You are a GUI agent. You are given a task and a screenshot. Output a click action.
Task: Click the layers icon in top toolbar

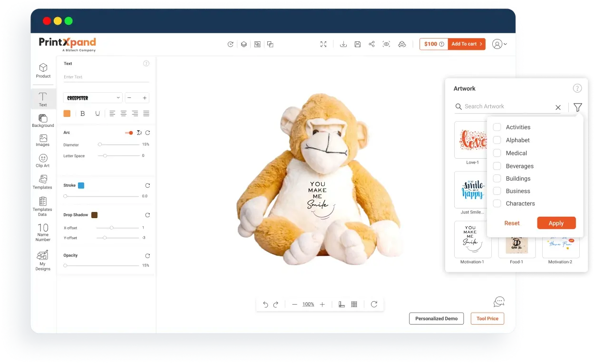click(x=244, y=44)
